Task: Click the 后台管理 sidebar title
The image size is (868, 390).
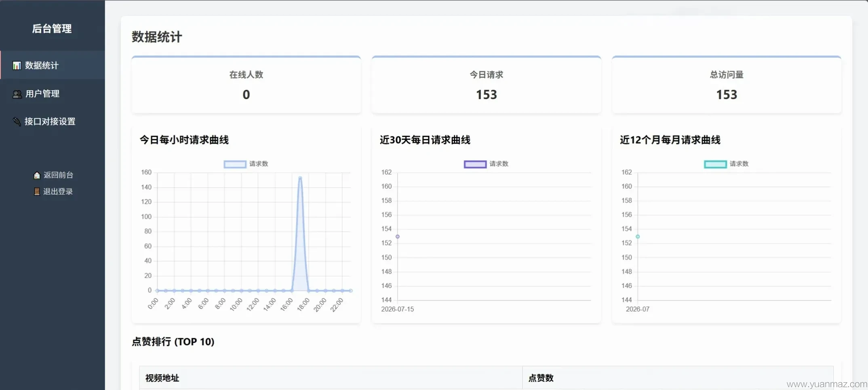Action: (x=52, y=29)
